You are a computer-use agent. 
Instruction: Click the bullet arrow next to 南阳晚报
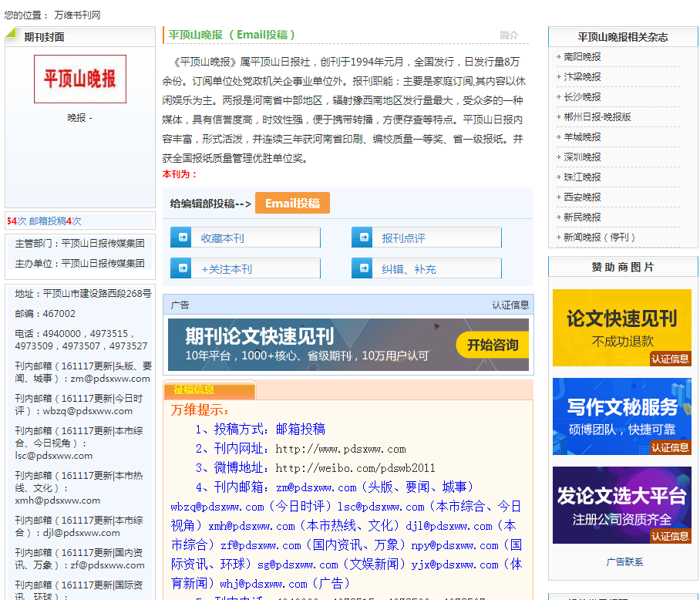558,57
